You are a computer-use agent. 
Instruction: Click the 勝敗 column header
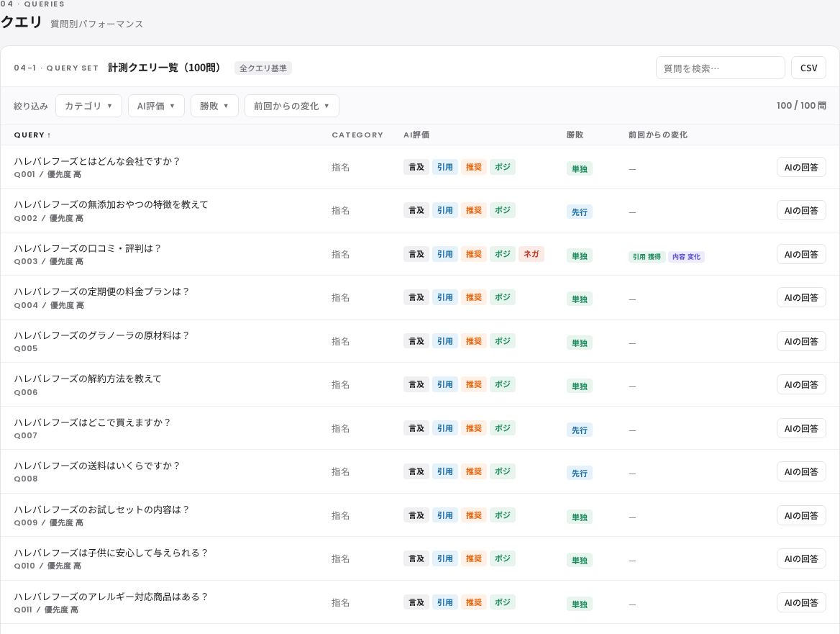(x=575, y=135)
